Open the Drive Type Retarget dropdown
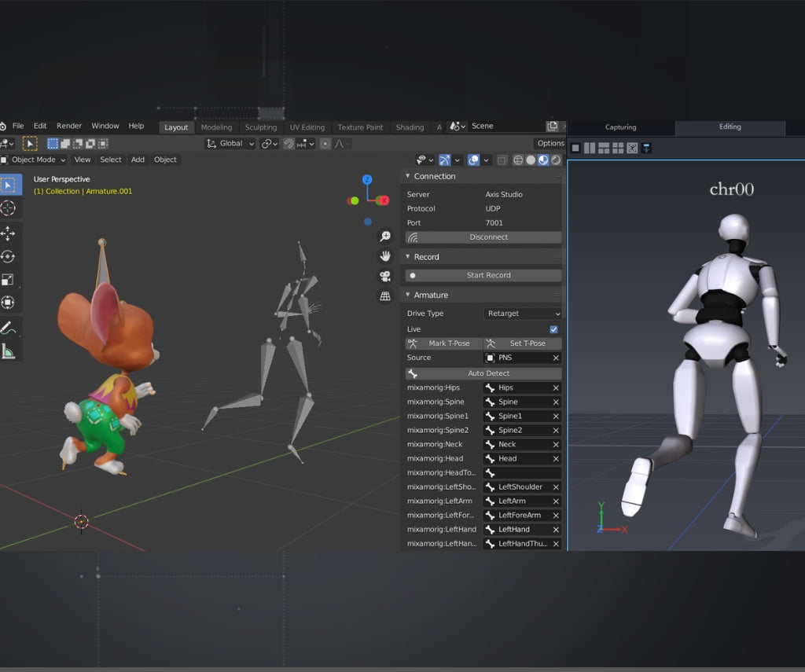 (x=522, y=313)
